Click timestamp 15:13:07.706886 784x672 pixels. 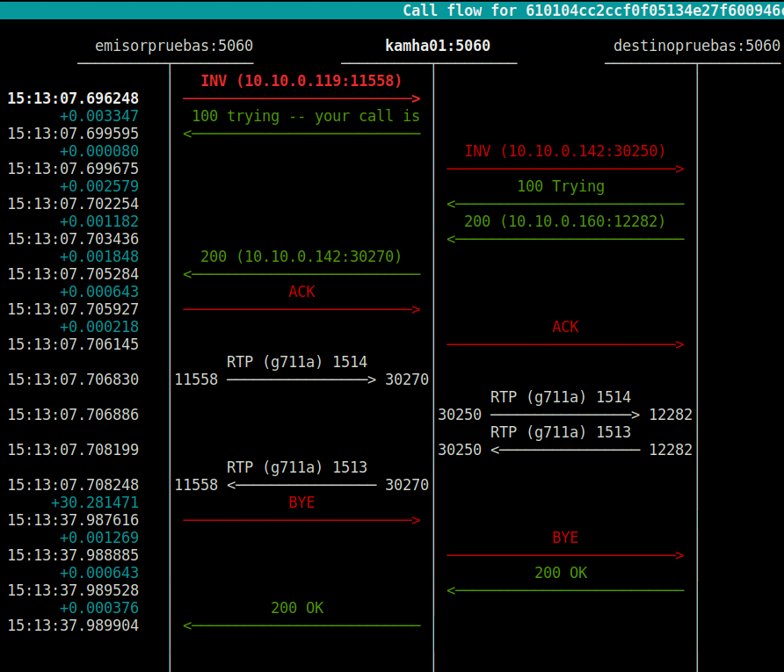(73, 415)
